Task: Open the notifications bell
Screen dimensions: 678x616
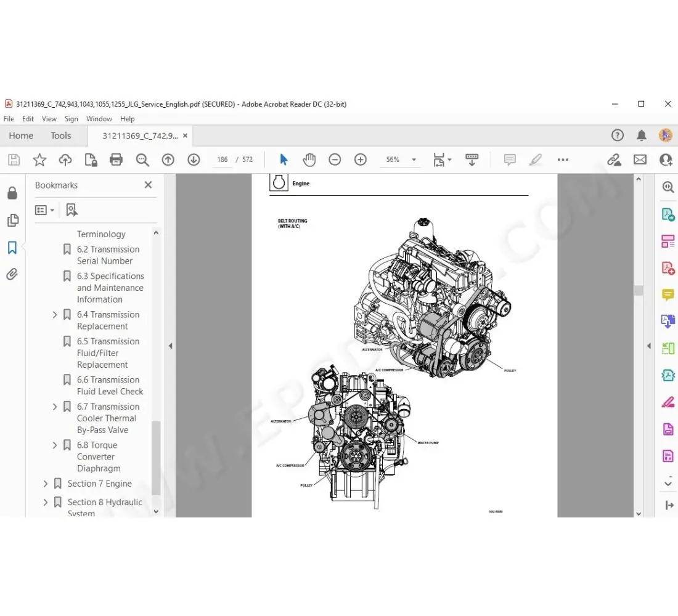Action: point(641,136)
